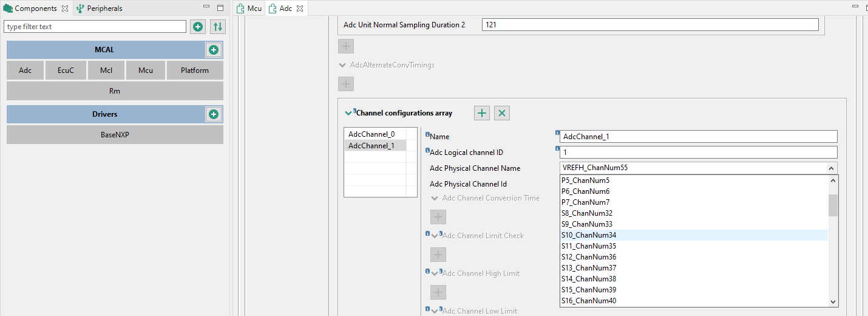Switch to the Peripherals tab
This screenshot has height=316, width=868.
pos(99,9)
